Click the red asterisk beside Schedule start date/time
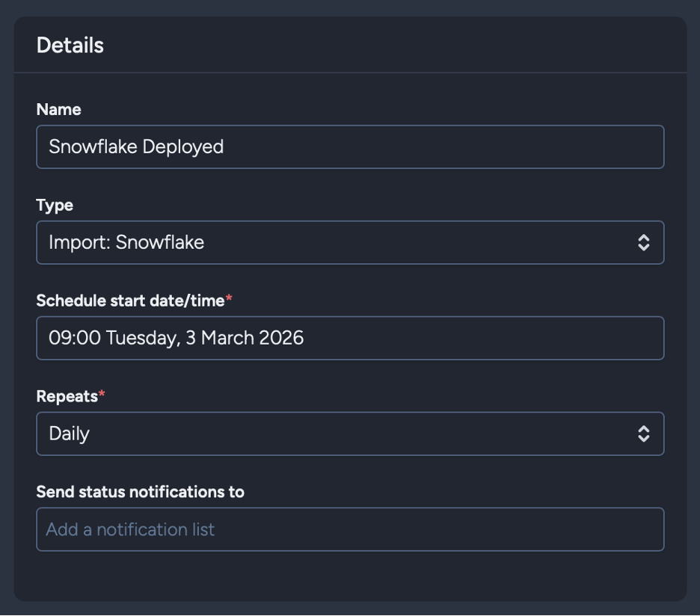 coord(229,300)
